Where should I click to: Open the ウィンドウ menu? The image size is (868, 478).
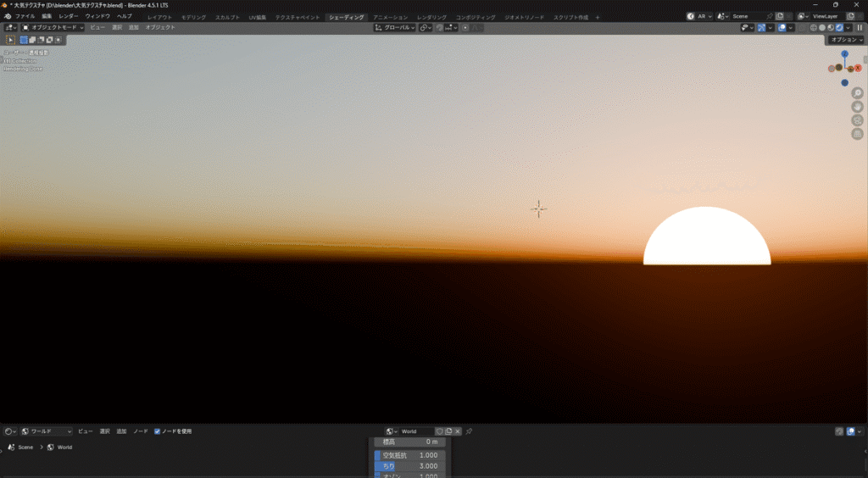coord(97,17)
